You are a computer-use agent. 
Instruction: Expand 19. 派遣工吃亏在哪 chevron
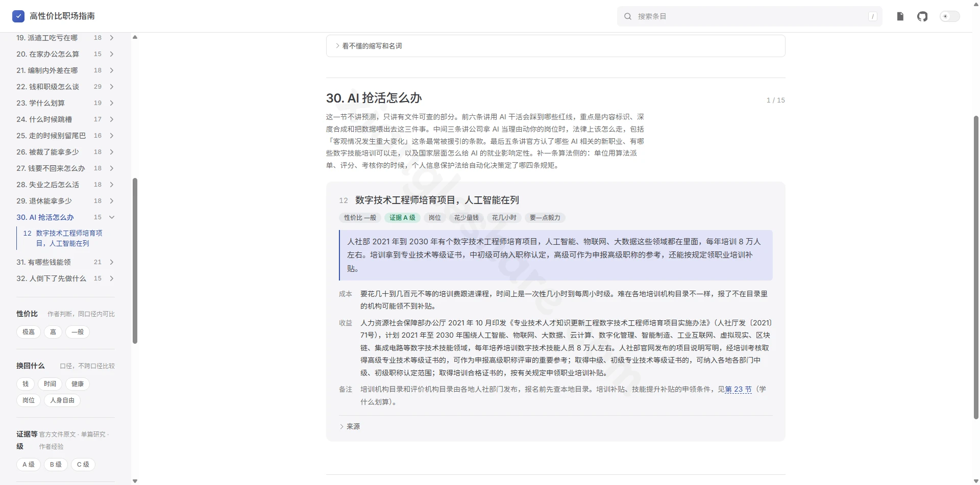point(112,38)
